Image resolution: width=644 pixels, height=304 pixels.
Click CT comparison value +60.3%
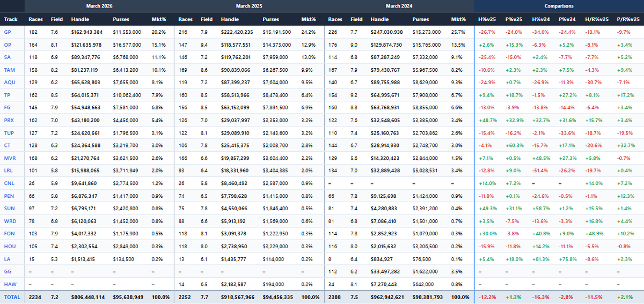pos(513,145)
